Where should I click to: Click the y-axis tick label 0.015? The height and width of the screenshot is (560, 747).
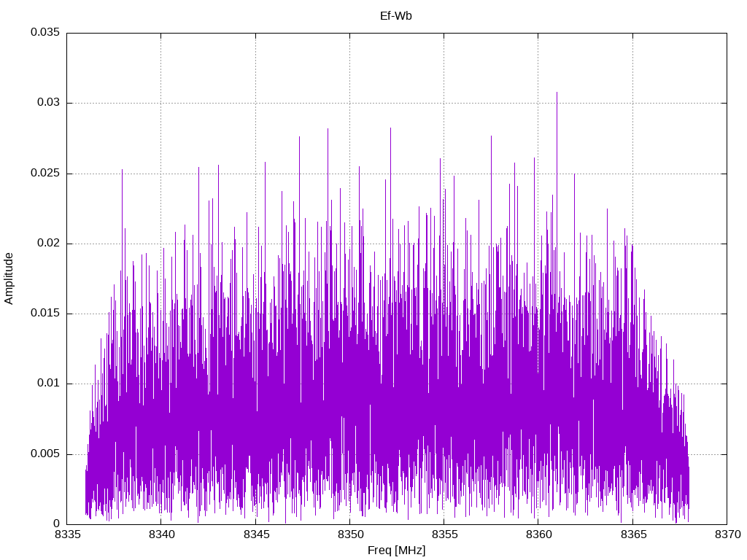tap(45, 313)
